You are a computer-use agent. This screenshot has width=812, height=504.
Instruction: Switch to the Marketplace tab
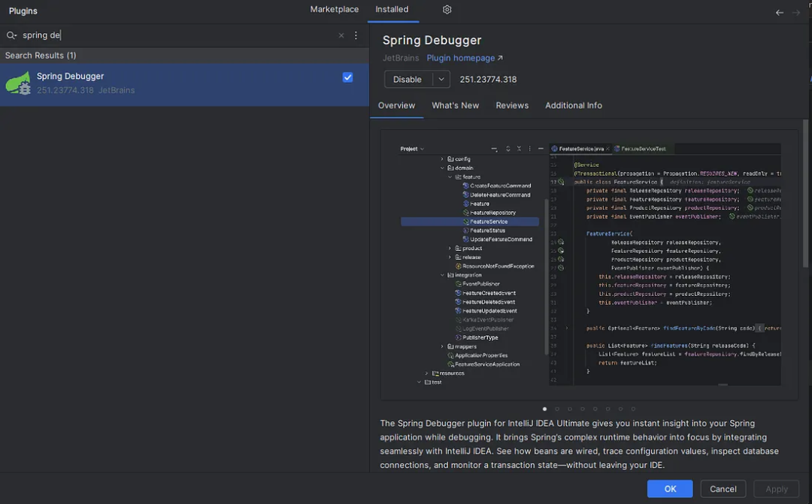334,9
